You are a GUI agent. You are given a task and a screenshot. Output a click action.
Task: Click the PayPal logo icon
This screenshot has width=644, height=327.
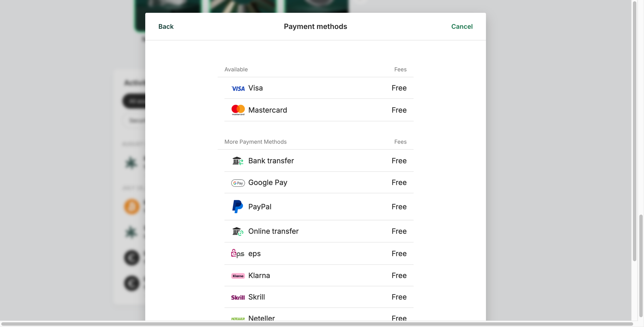[238, 207]
